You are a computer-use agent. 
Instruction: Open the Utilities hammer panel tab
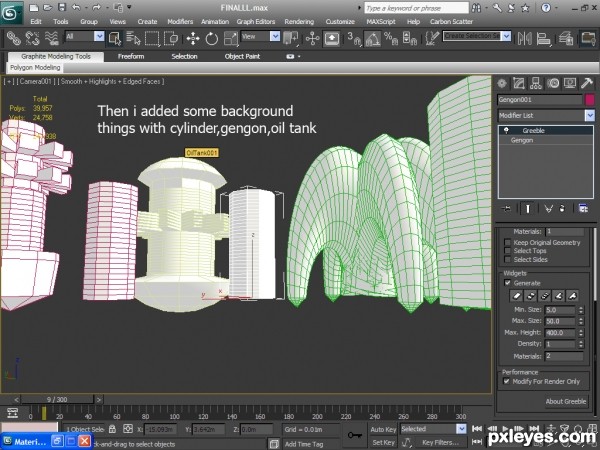point(587,83)
